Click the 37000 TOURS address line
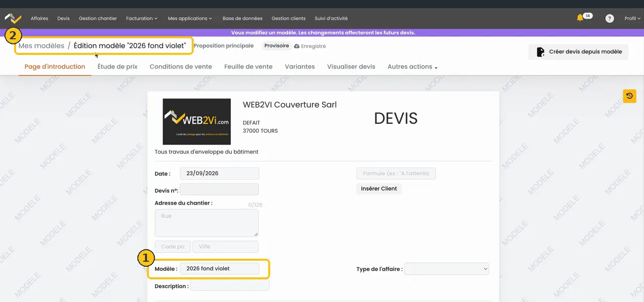The height and width of the screenshot is (302, 644). (x=260, y=131)
